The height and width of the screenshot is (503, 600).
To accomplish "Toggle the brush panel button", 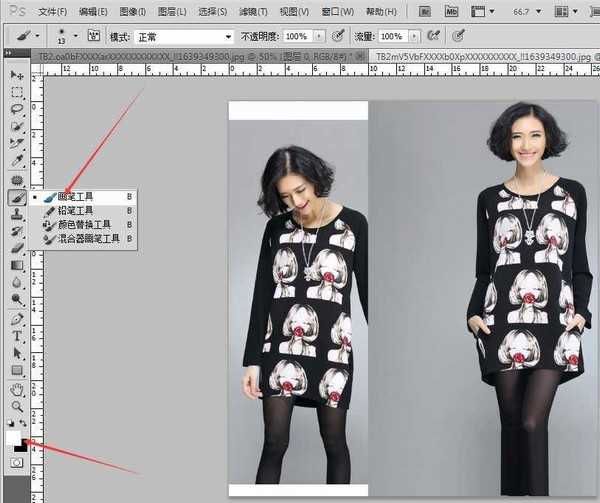I will point(94,36).
